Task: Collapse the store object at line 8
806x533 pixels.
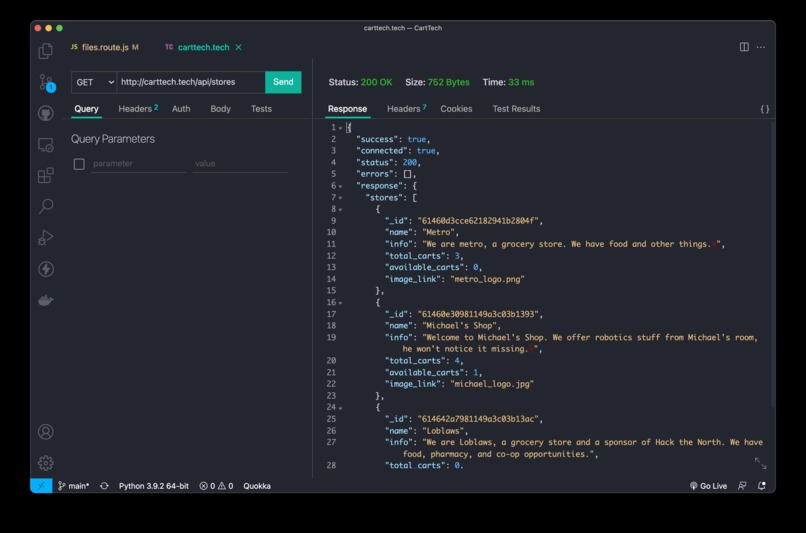Action: [340, 210]
